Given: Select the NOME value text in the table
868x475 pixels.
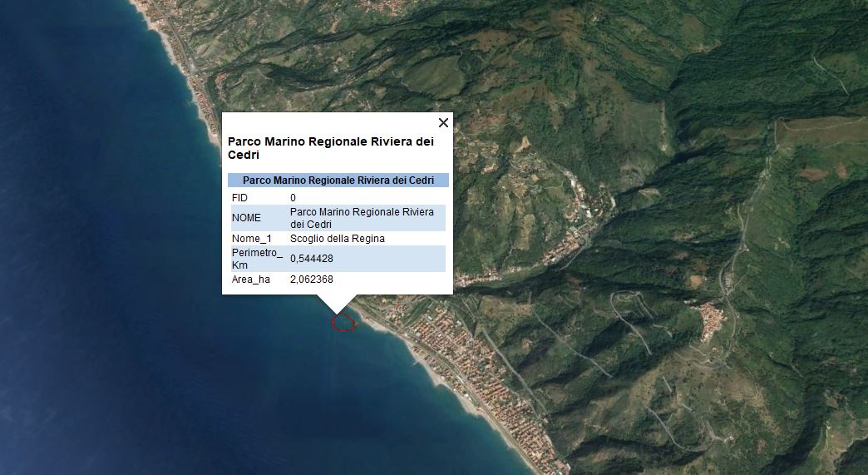Looking at the screenshot, I should coord(362,218).
